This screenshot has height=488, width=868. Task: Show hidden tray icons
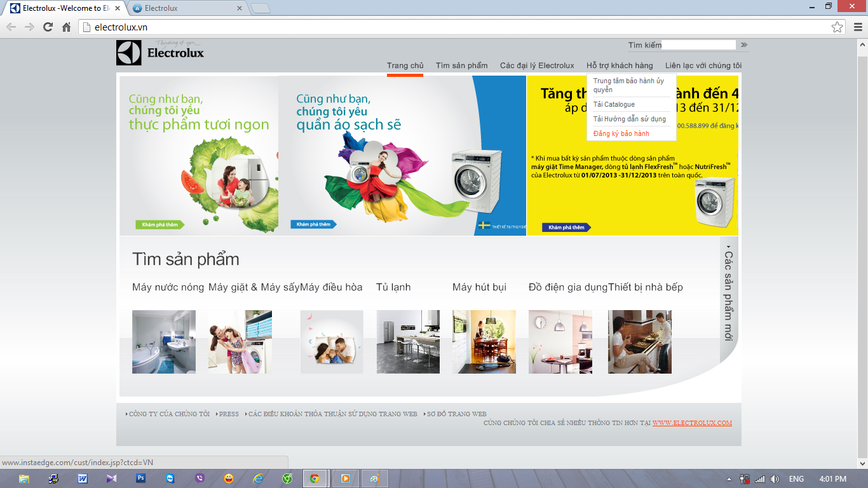click(729, 479)
